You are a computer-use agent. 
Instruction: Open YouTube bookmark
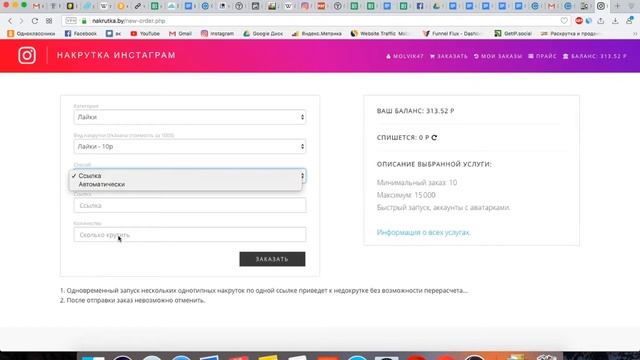(x=145, y=33)
